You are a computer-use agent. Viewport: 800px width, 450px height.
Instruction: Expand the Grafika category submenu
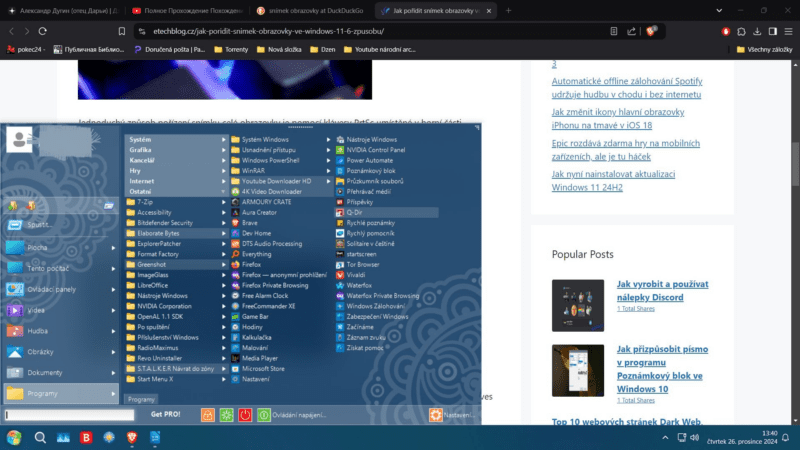(176, 150)
